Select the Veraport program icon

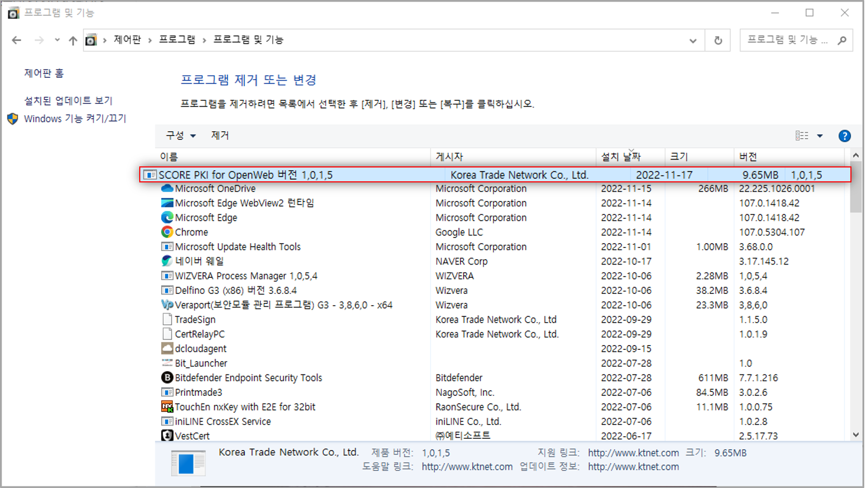[167, 305]
